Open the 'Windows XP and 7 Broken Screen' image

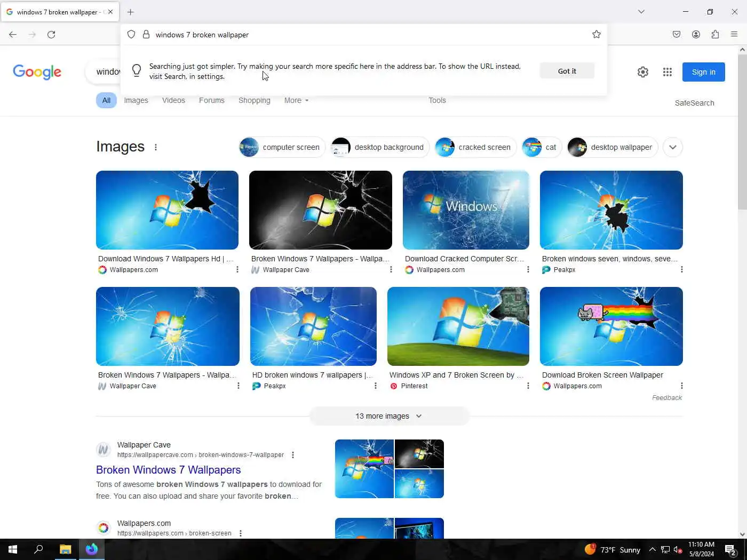(458, 326)
